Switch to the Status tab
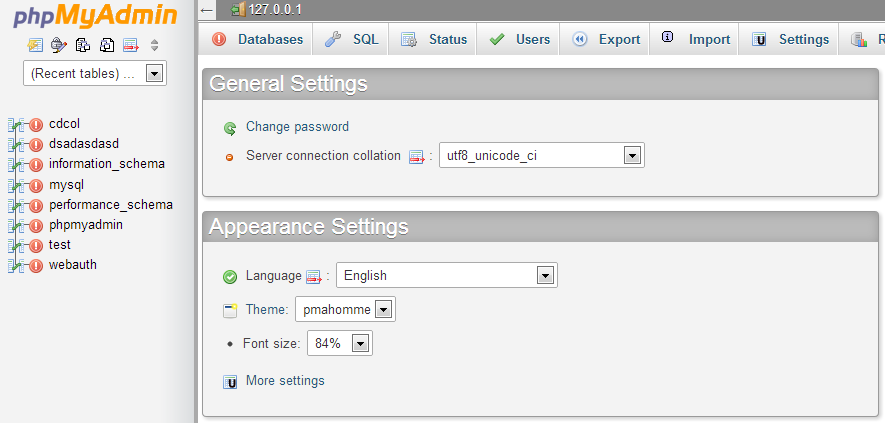This screenshot has width=885, height=423. click(x=433, y=39)
